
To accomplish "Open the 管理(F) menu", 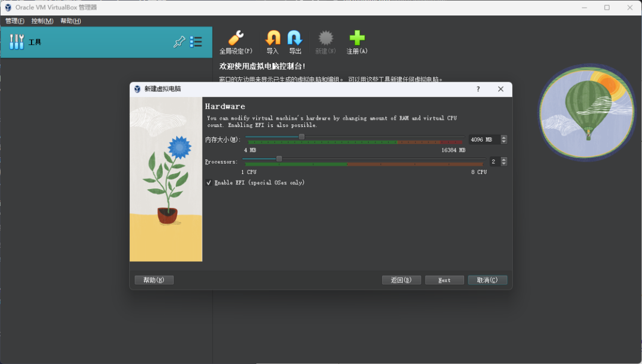I will (15, 21).
